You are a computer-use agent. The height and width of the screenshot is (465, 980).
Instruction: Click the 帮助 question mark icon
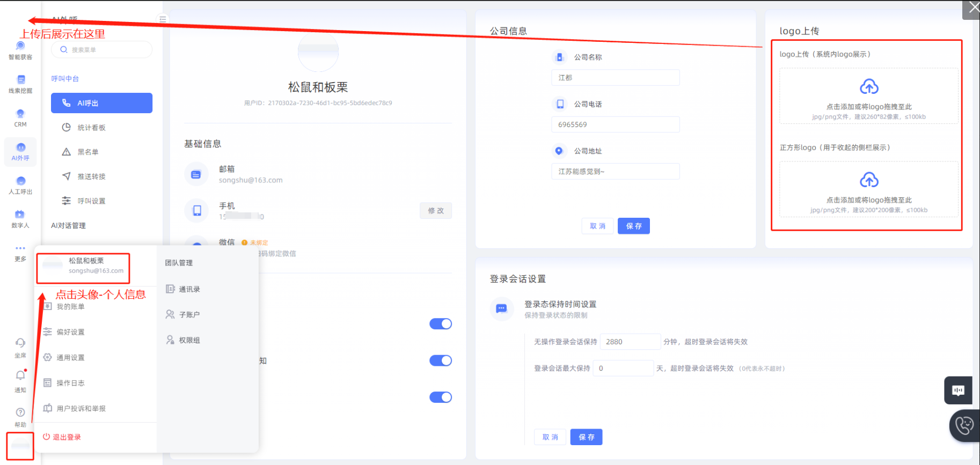[20, 413]
